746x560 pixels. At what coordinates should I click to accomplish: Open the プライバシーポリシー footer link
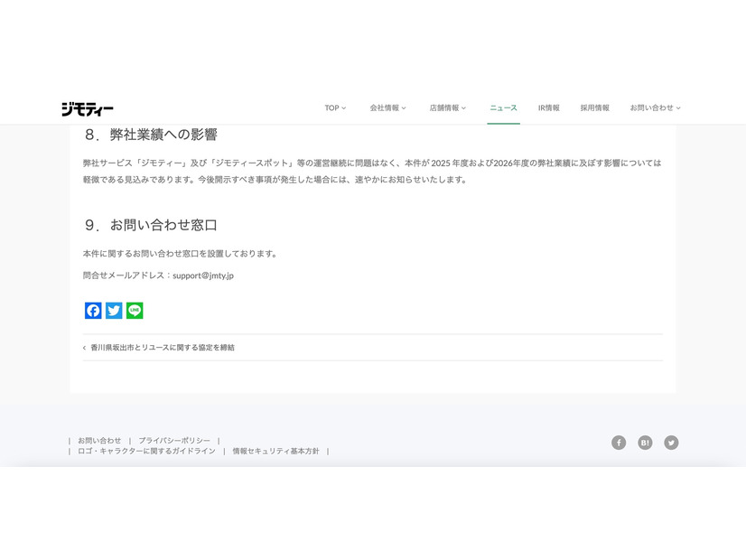coord(173,440)
